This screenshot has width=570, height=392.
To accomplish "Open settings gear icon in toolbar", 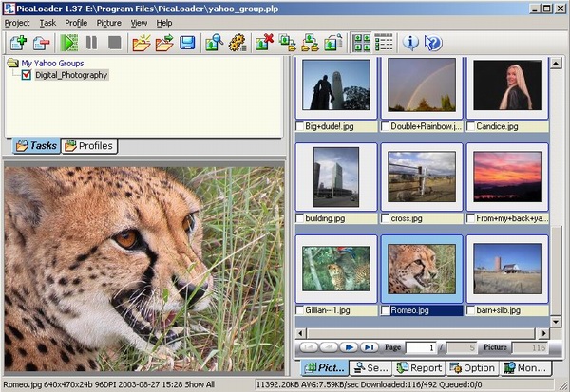I will [237, 43].
